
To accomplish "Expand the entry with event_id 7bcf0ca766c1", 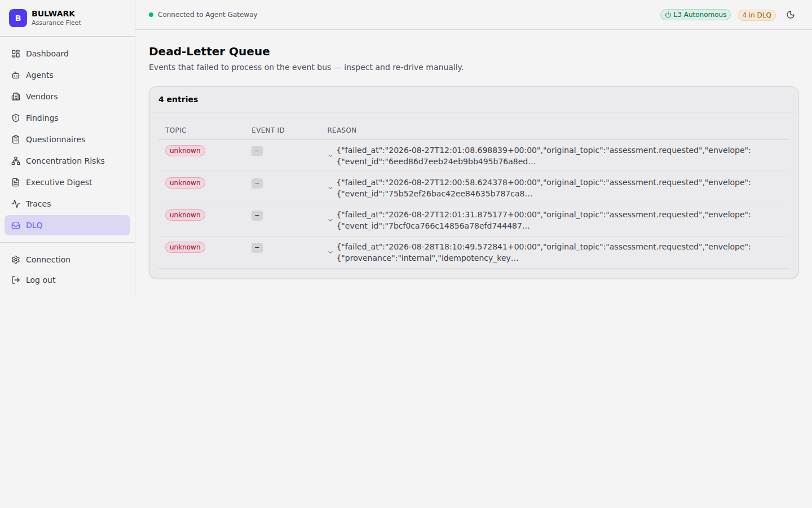I will pyautogui.click(x=330, y=220).
